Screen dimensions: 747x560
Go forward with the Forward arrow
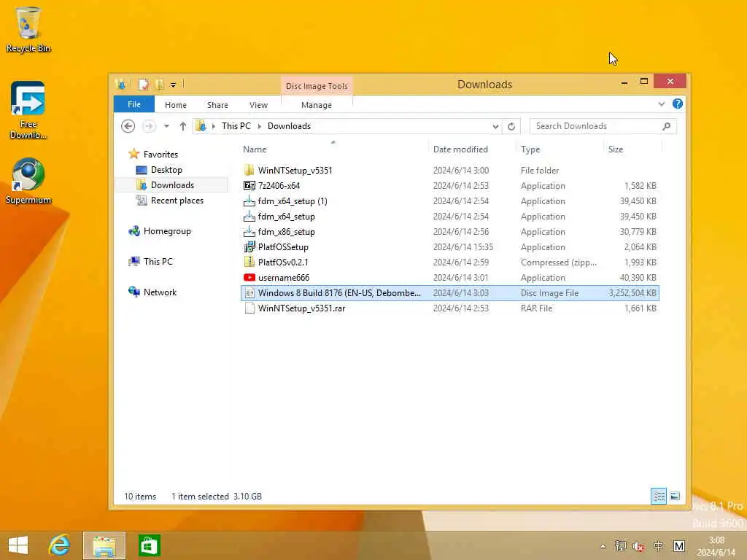point(149,126)
